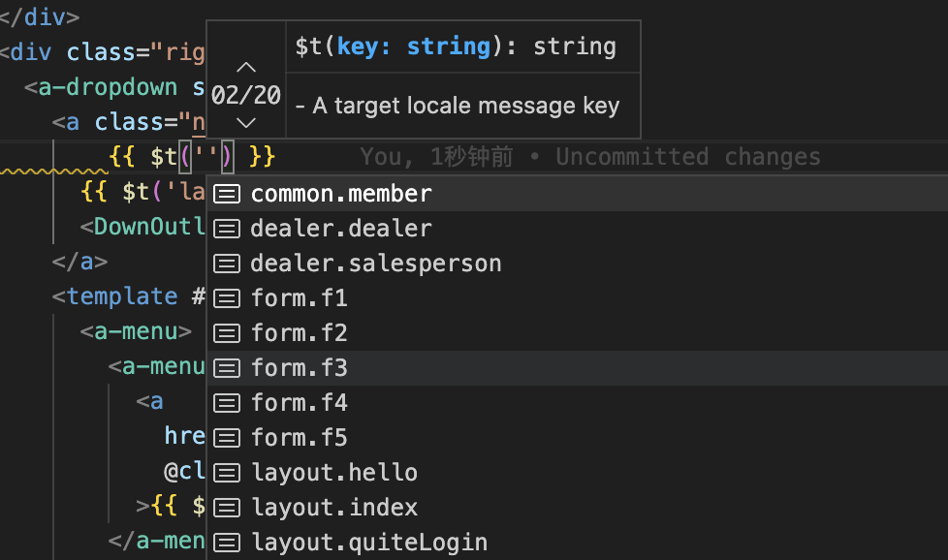Pick layout.quiteLogin suggestion
This screenshot has width=948, height=560.
578,543
